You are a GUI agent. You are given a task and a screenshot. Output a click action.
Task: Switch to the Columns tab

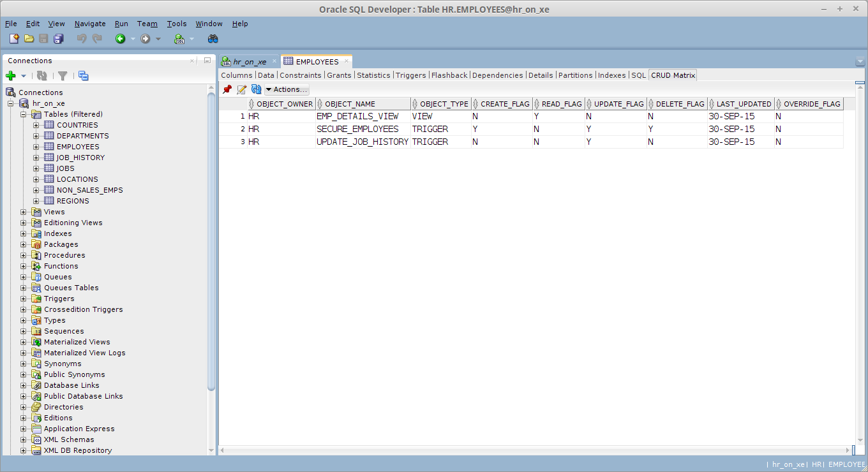pyautogui.click(x=237, y=75)
